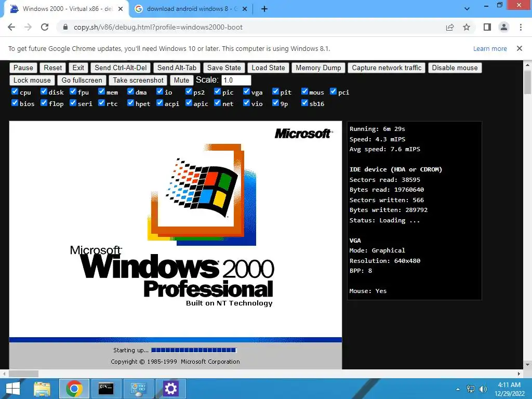Screen dimensions: 532x399
Task: Toggle the disk checkbox
Action: (44, 91)
